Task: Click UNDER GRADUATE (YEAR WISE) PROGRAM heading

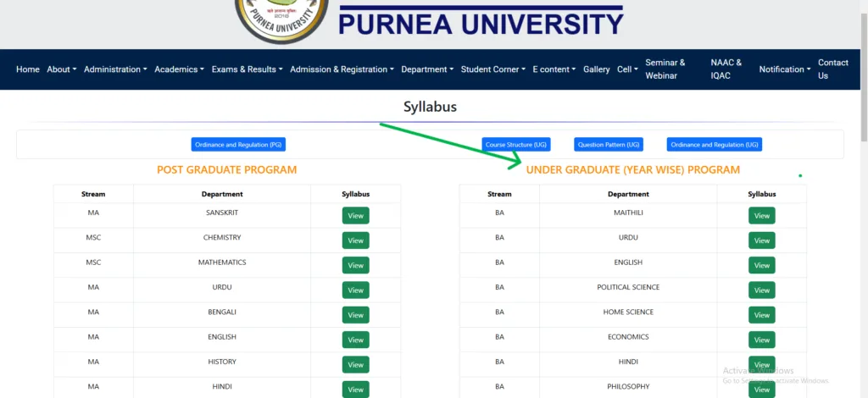Action: [632, 169]
